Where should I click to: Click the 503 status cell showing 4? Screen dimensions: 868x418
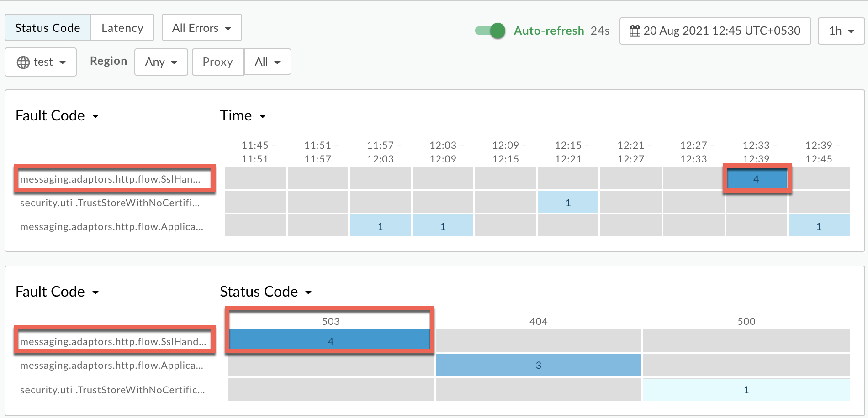(x=330, y=341)
